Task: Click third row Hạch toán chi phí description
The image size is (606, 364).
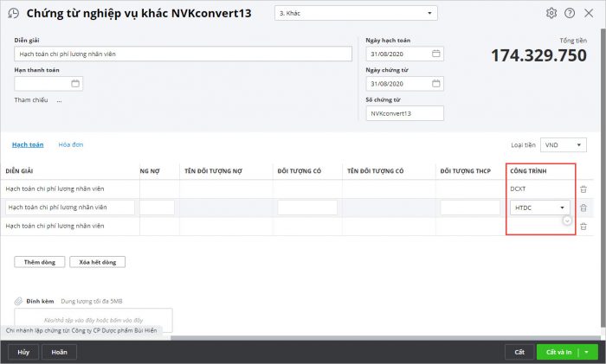Action: pos(55,226)
